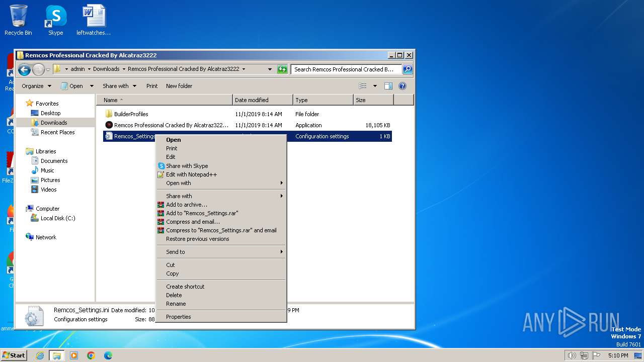Open Internet Explorer from the taskbar

pyautogui.click(x=40, y=355)
